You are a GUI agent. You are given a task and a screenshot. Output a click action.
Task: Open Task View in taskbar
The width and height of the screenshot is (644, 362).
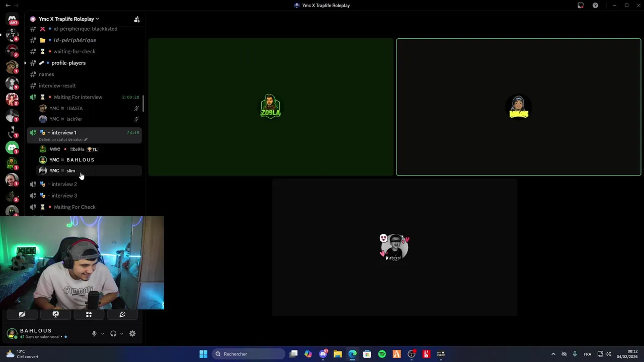coord(294,354)
